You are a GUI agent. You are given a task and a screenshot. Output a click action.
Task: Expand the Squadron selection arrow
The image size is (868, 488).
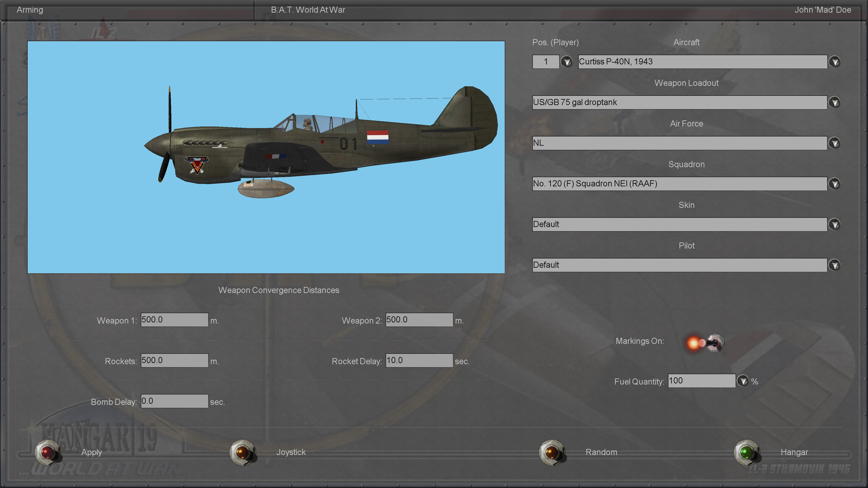tap(834, 184)
